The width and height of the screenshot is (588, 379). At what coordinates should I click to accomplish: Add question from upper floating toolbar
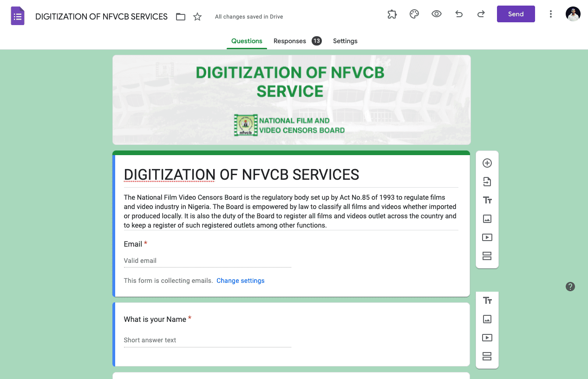487,163
